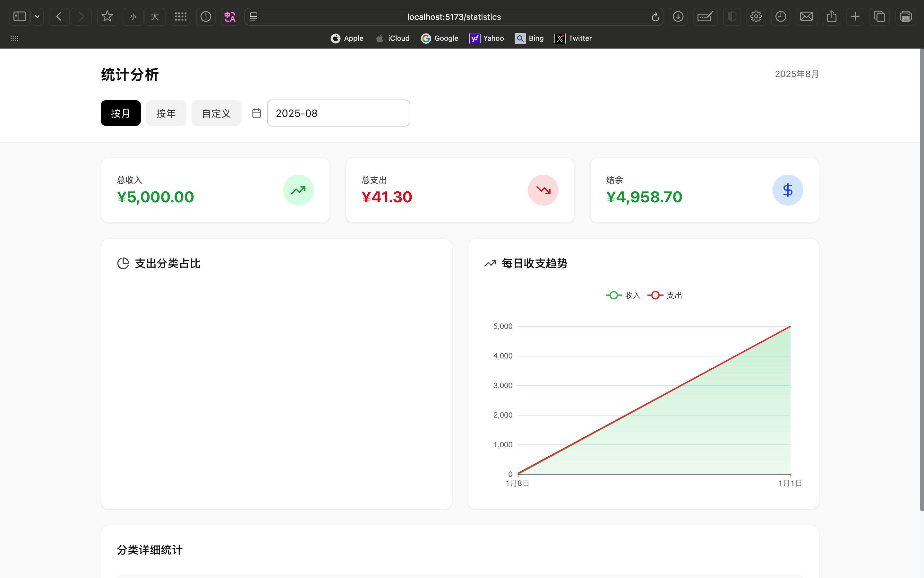Image resolution: width=924 pixels, height=578 pixels.
Task: Show the tab overview icon
Action: 880,16
